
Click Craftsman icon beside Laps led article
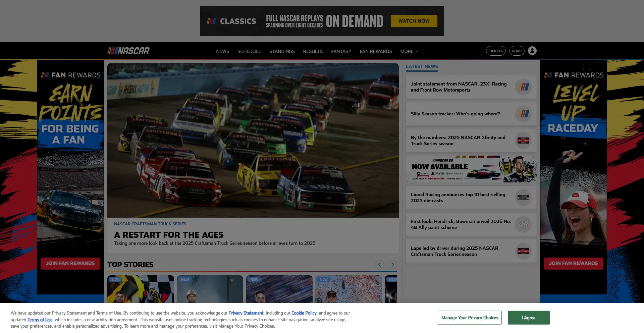pos(523,251)
